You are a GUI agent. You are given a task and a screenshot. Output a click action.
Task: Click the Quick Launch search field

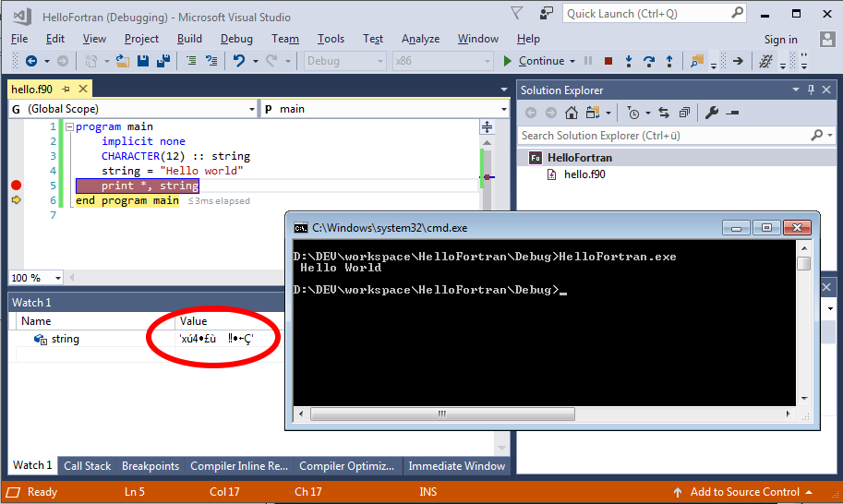point(655,14)
